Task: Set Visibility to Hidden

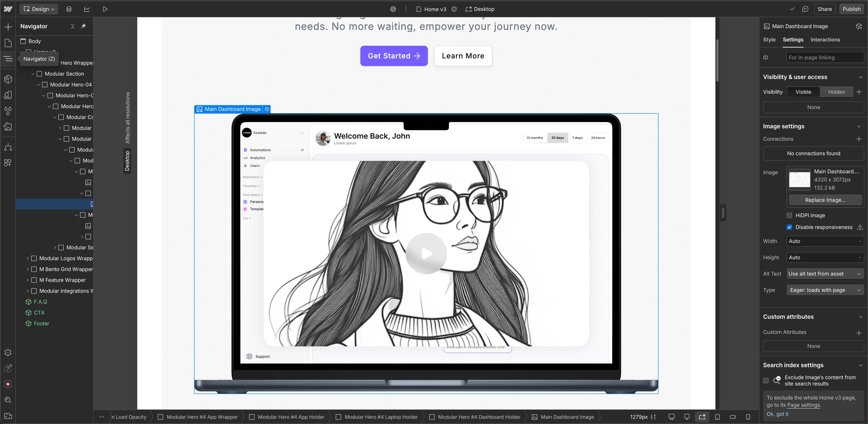Action: pos(836,92)
